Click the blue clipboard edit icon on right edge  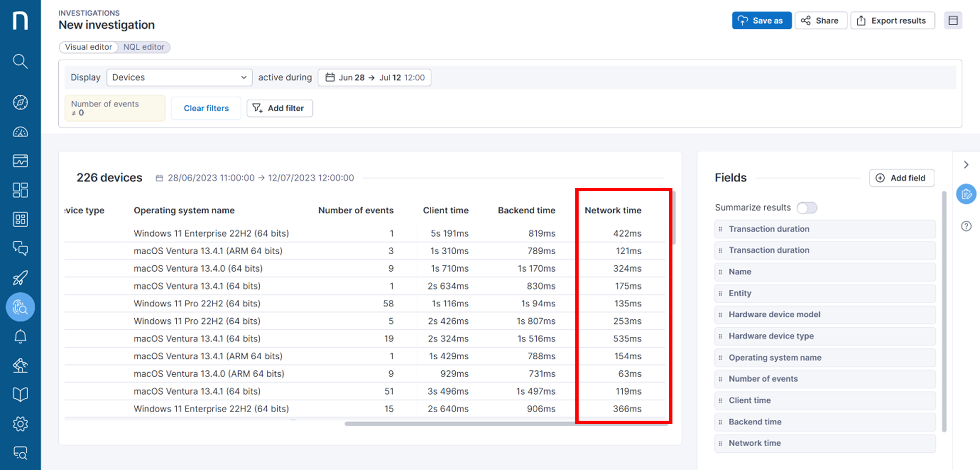(966, 194)
